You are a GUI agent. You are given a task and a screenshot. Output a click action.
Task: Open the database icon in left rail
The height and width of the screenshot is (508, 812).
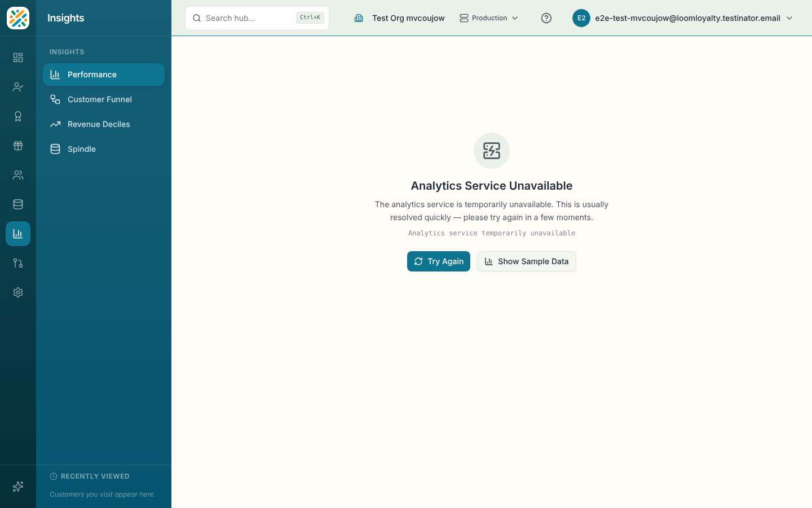[x=18, y=204]
